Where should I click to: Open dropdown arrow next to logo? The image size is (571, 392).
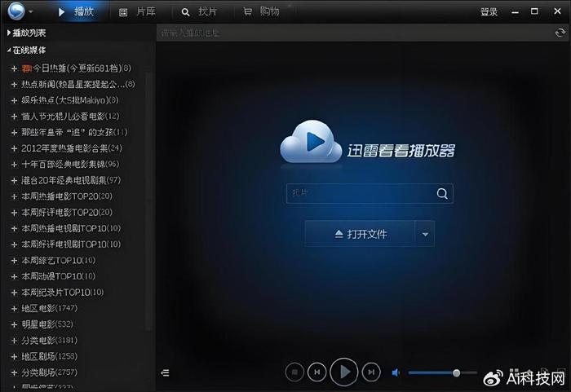click(31, 11)
